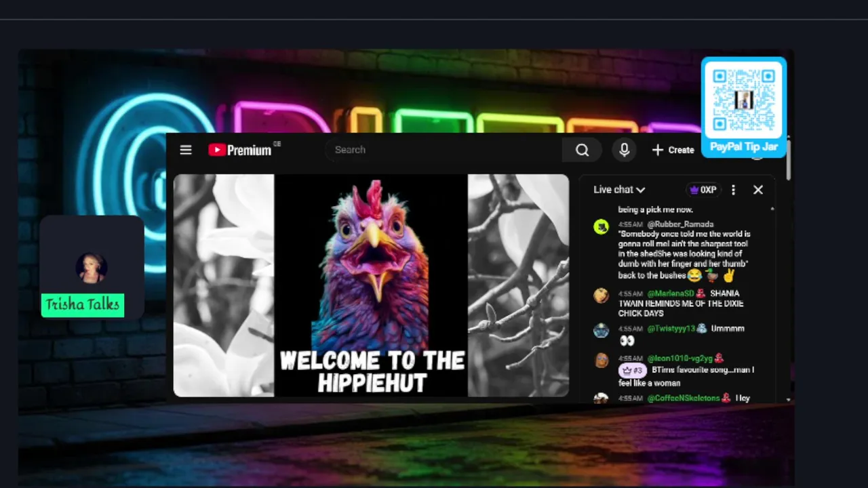Screen dimensions: 868x488
Task: Expand the Live chat dropdown
Action: click(619, 190)
